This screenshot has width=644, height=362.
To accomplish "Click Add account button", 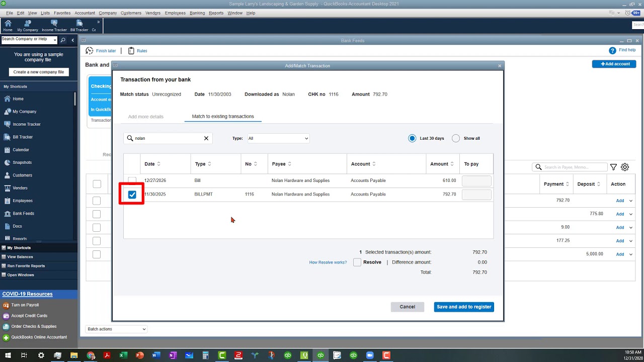I will click(615, 64).
